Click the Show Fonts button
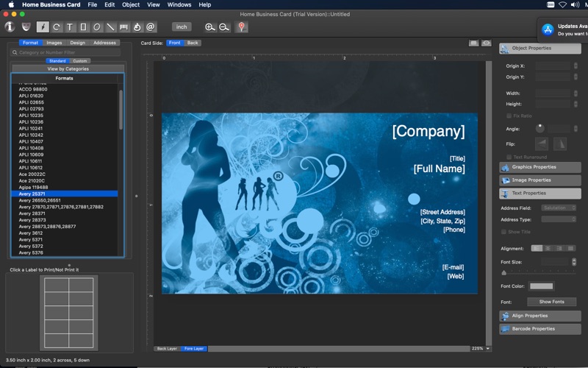The width and height of the screenshot is (588, 368). point(552,302)
